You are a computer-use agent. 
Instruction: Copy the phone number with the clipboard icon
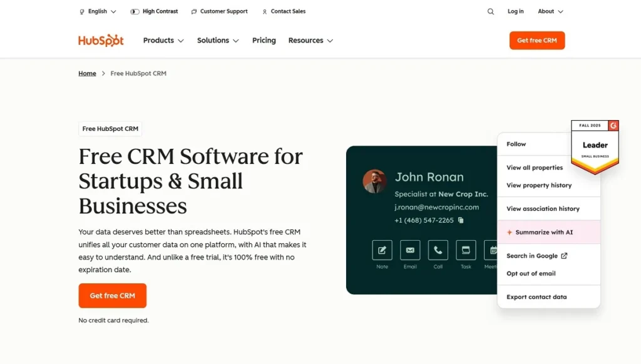pyautogui.click(x=461, y=221)
